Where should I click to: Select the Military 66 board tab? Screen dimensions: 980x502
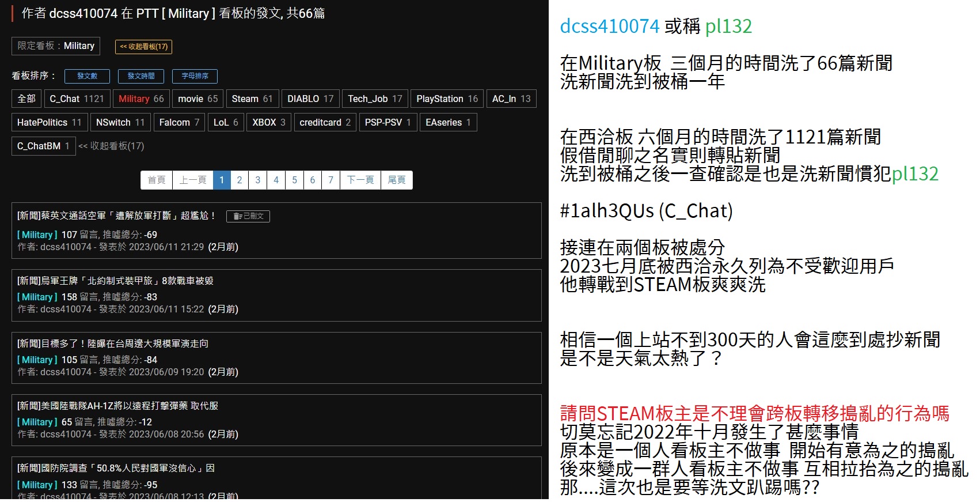point(141,99)
